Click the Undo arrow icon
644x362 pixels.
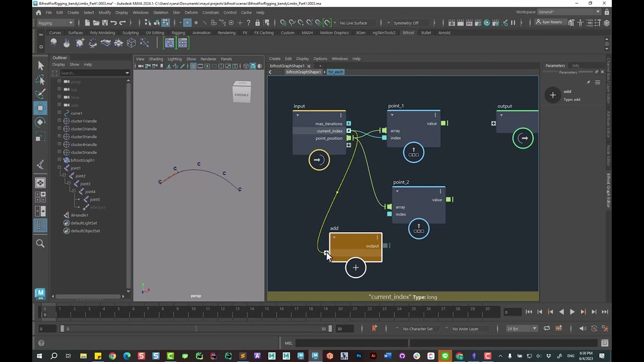[114, 23]
